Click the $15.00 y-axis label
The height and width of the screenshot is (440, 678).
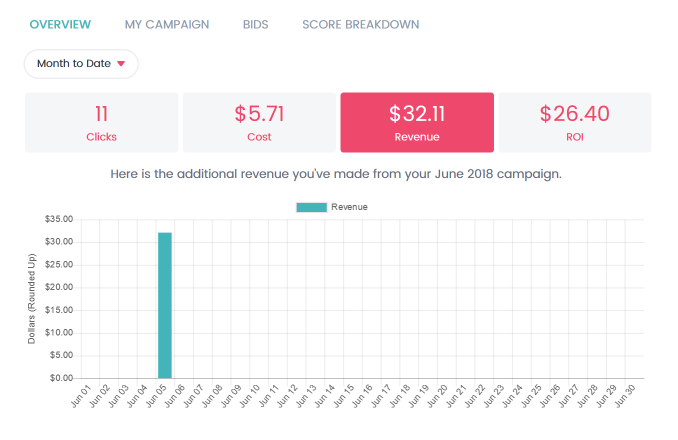(x=59, y=310)
